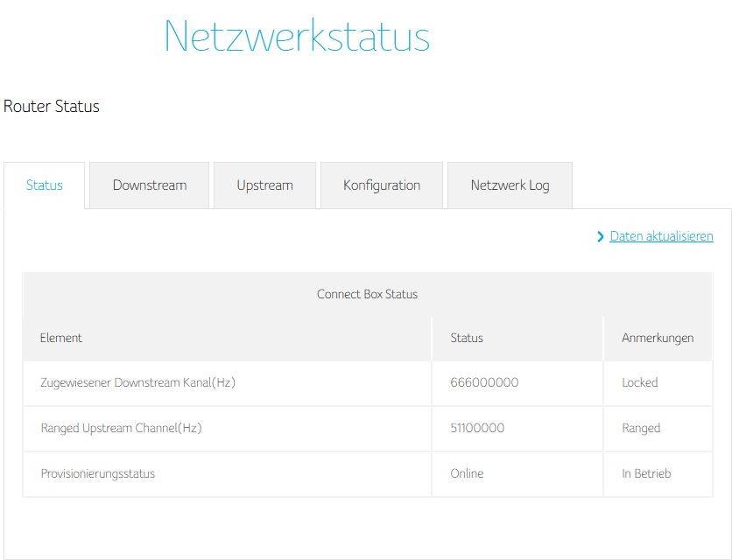Click the Online status value
This screenshot has width=732, height=560.
pyautogui.click(x=467, y=474)
